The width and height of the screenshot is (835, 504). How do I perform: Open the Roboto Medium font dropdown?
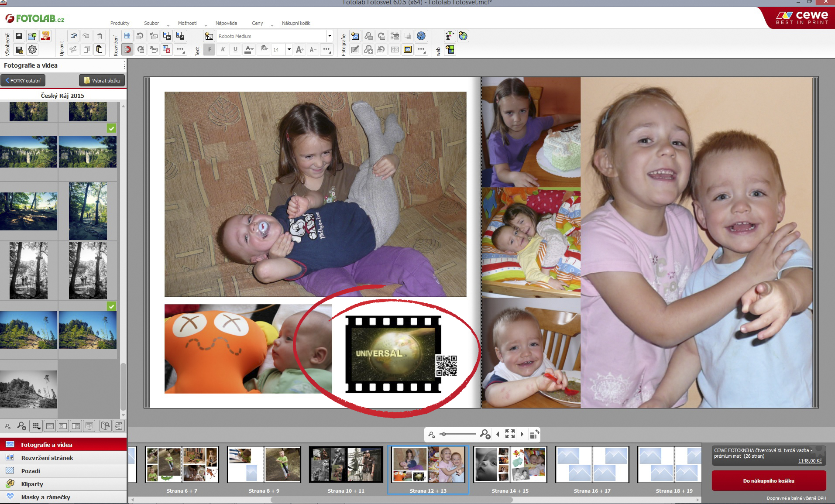(330, 36)
